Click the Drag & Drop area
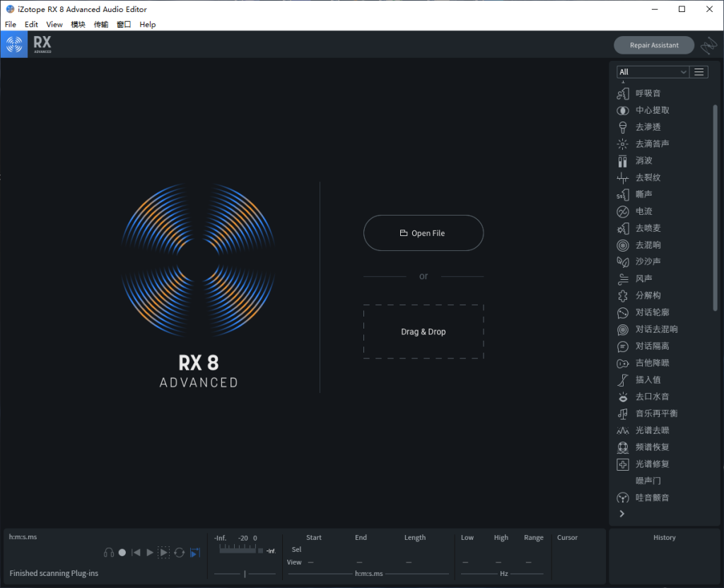 point(424,332)
